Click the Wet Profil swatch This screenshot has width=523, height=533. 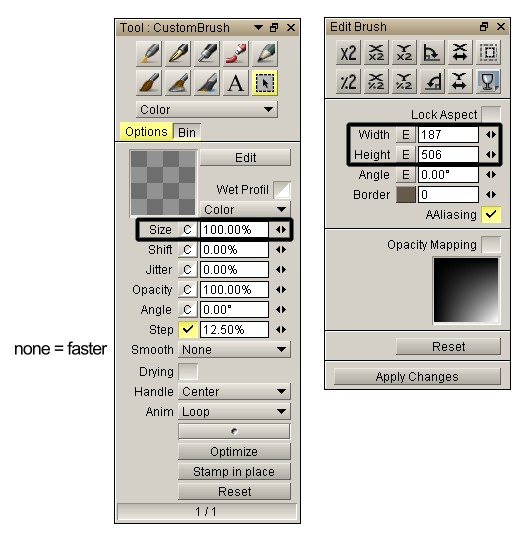pos(282,190)
